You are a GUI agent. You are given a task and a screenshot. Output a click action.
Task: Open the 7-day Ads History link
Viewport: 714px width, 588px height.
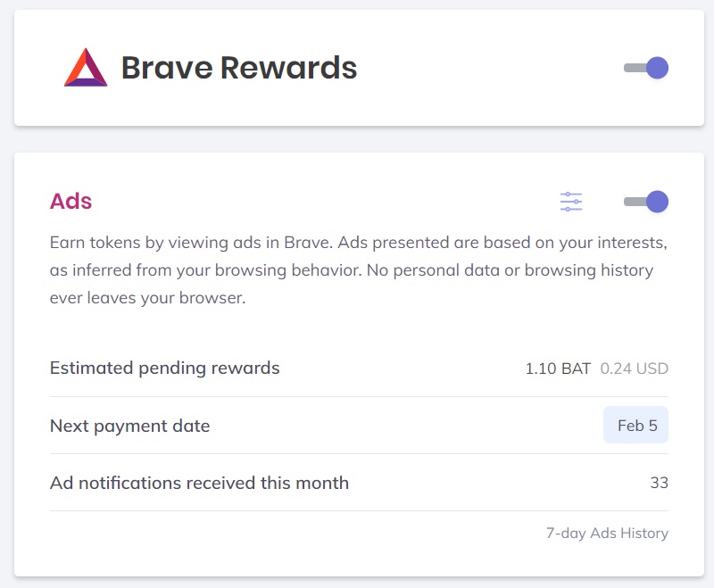click(607, 533)
